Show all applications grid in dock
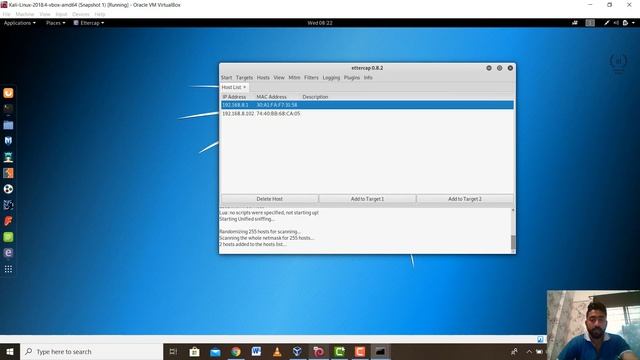 8,269
